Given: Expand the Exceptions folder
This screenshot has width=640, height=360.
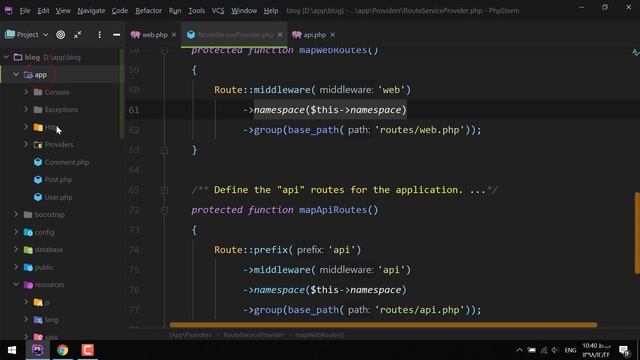Looking at the screenshot, I should pyautogui.click(x=26, y=109).
